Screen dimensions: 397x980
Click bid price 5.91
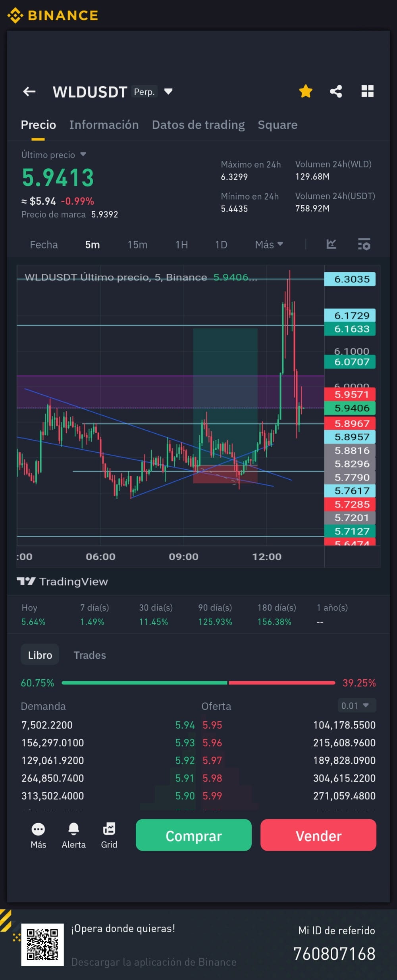tap(185, 778)
